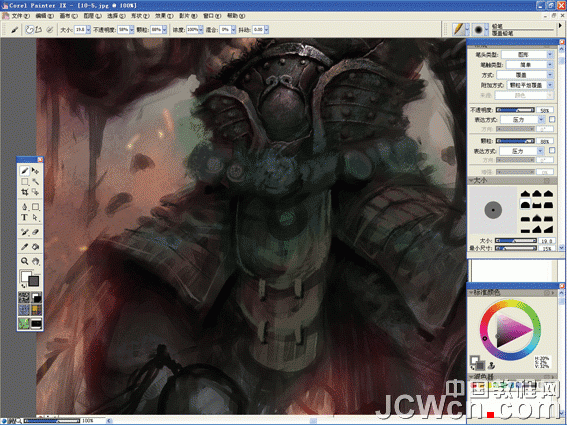Open the brush category selector in brush bar
This screenshot has width=567, height=425.
[461, 29]
